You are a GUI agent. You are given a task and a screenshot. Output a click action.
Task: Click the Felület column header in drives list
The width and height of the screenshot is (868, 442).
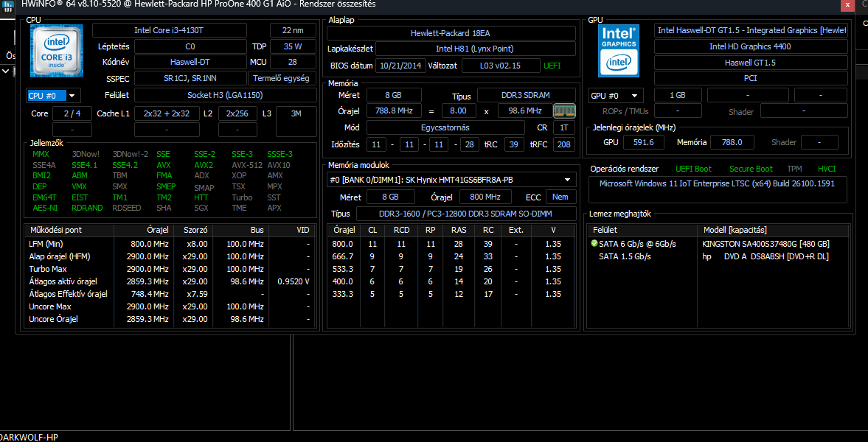tap(605, 230)
